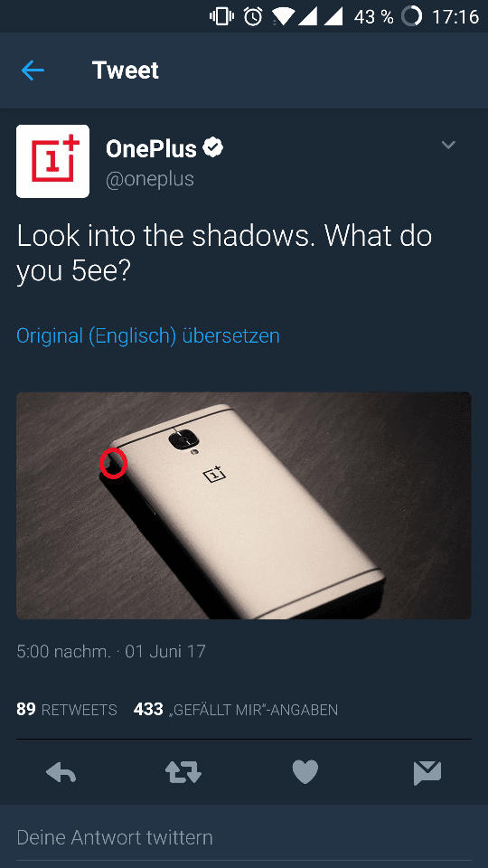Tap the verified badge next to OnePlus
The height and width of the screenshot is (868, 488).
point(213,147)
